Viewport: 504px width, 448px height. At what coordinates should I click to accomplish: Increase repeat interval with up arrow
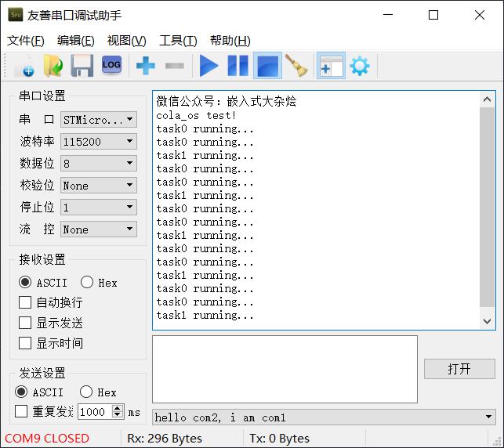point(118,408)
